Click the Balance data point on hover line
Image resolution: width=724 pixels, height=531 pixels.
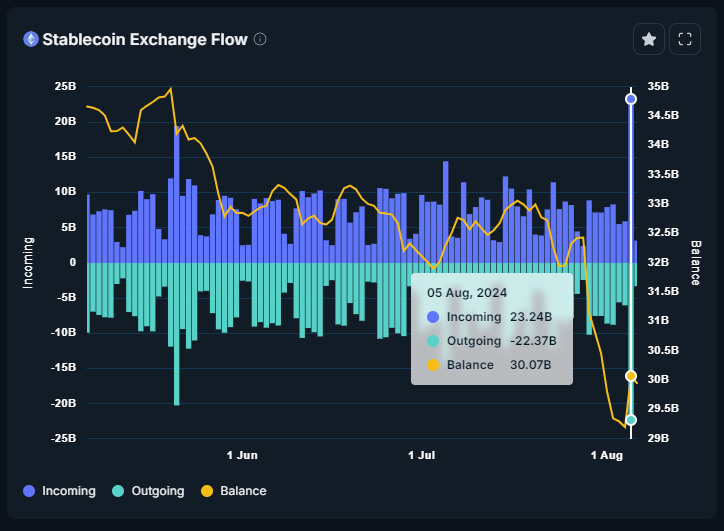coord(631,376)
